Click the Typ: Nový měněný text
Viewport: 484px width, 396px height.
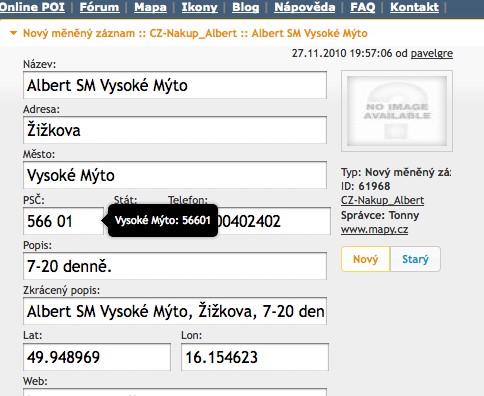click(x=396, y=172)
